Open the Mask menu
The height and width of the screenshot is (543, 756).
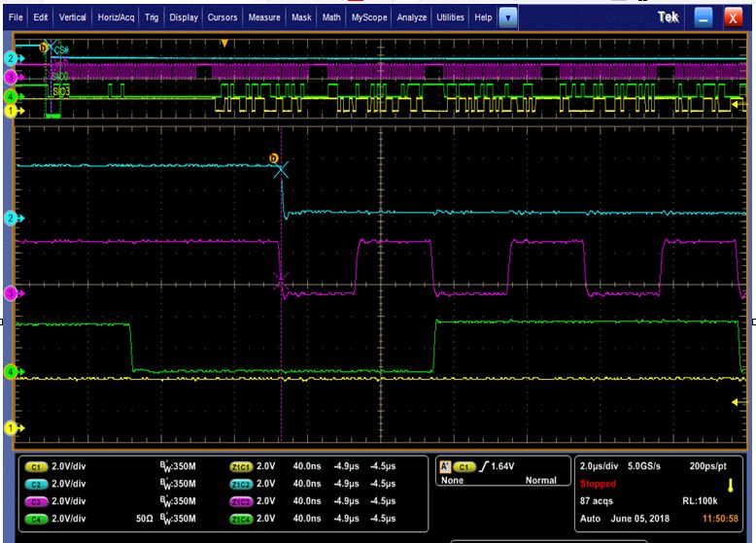click(x=301, y=17)
